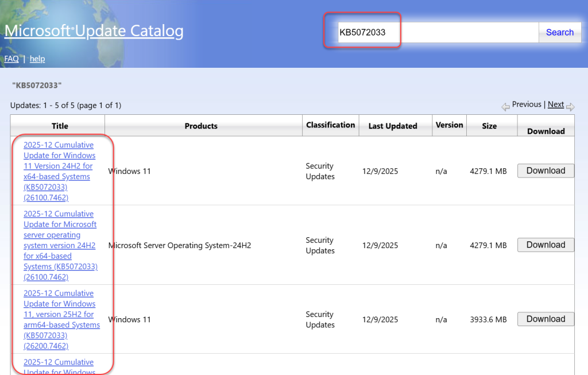Image resolution: width=588 pixels, height=375 pixels.
Task: Click the Next page link
Action: pos(556,105)
